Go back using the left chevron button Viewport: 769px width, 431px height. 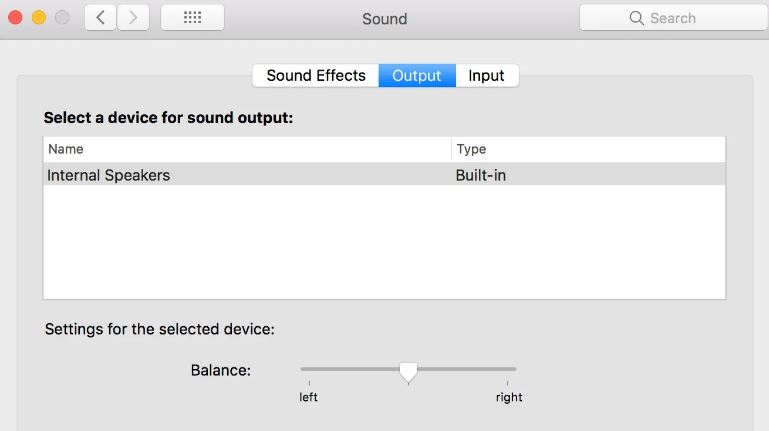click(x=100, y=18)
